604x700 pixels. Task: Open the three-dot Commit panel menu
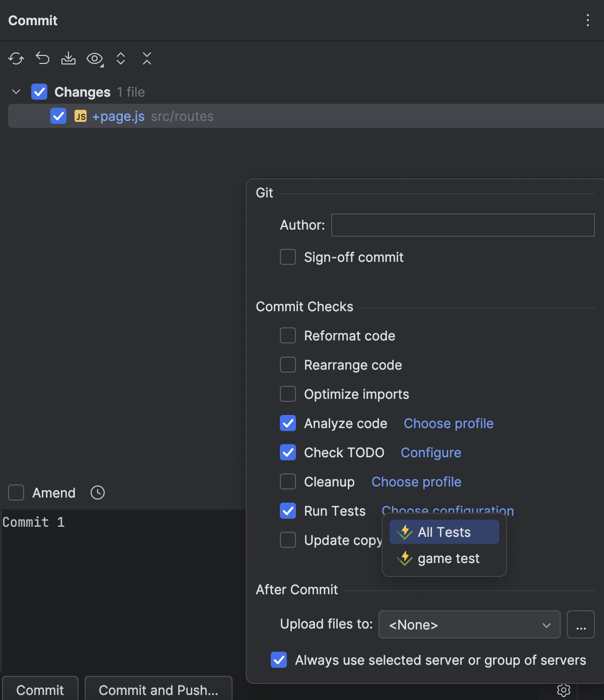(587, 20)
